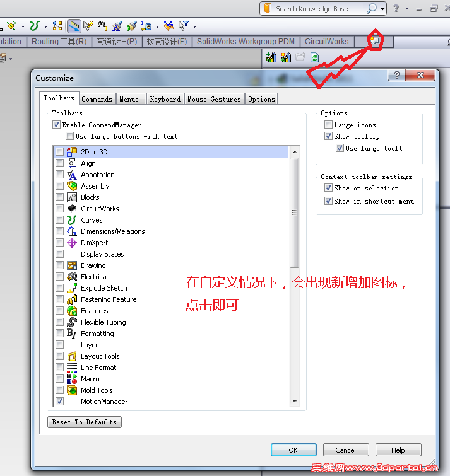Open the Mouse Gestures tab
Viewport: 450px width, 476px height.
[214, 99]
